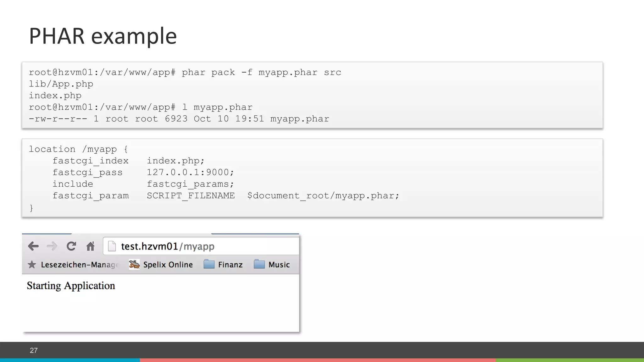Open the Spelix Online bookmark
The image size is (644, 362).
(x=161, y=265)
